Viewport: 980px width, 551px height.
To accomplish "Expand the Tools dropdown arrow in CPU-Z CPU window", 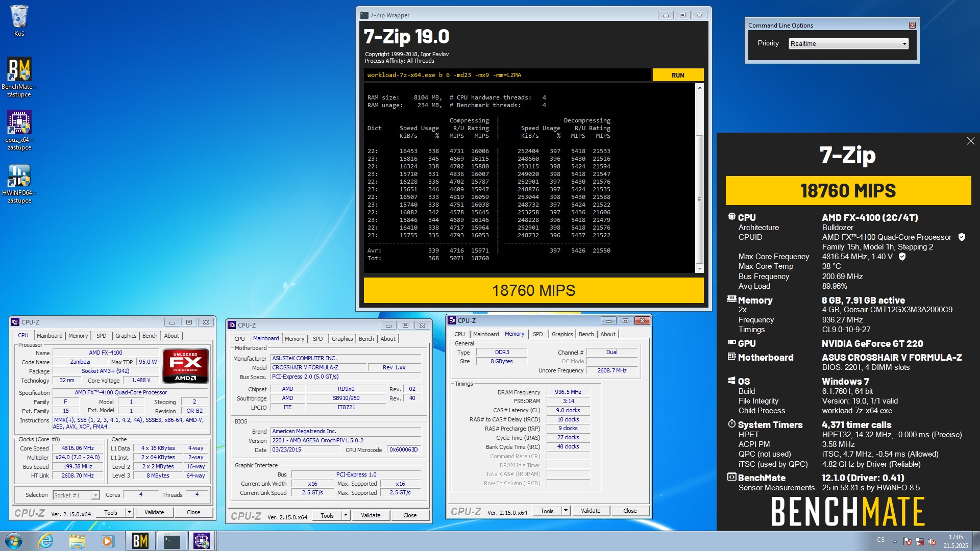I will pos(129,512).
